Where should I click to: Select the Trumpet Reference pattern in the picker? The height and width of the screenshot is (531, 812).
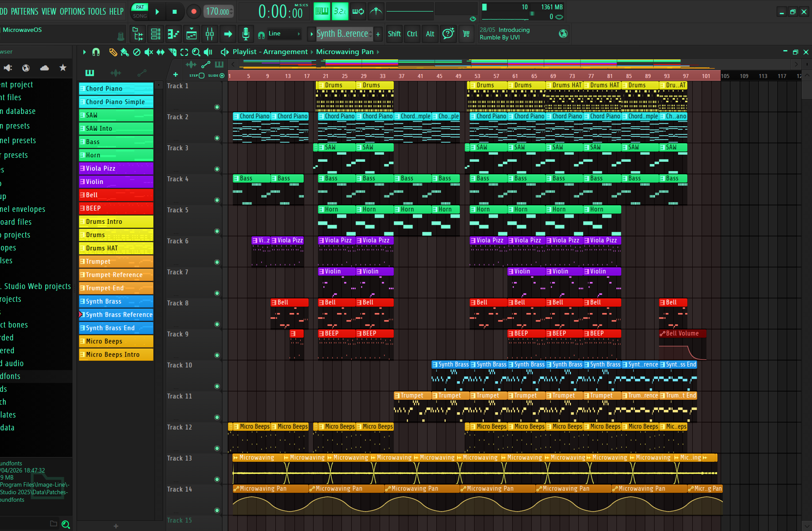tap(116, 275)
